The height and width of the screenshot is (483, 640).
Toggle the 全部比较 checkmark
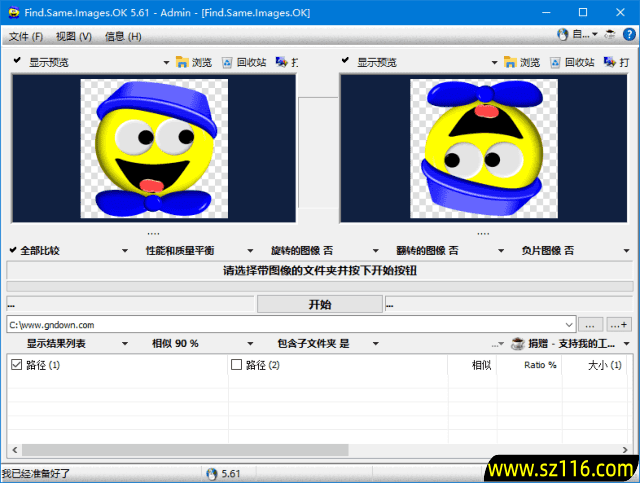click(x=13, y=249)
